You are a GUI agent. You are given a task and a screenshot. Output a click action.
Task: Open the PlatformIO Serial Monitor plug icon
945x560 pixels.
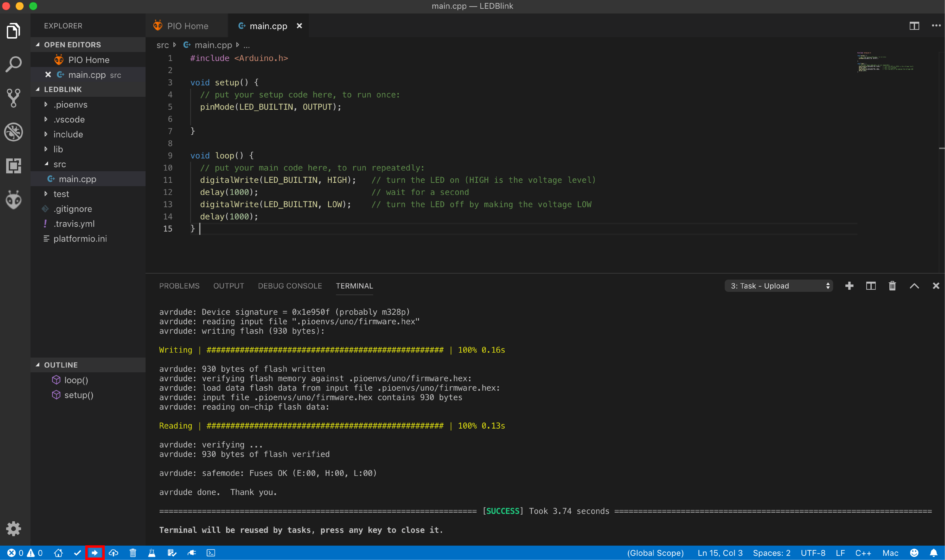[x=192, y=553]
